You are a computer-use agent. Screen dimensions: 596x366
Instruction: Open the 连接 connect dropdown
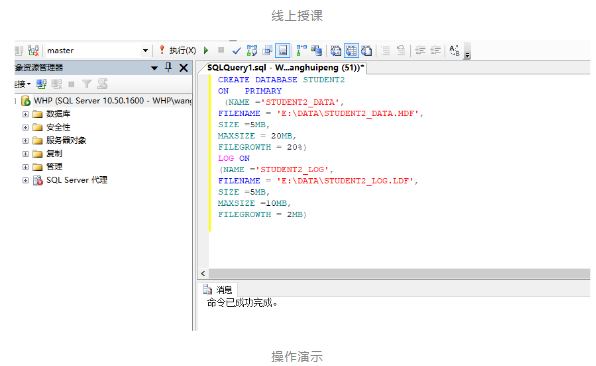point(23,84)
